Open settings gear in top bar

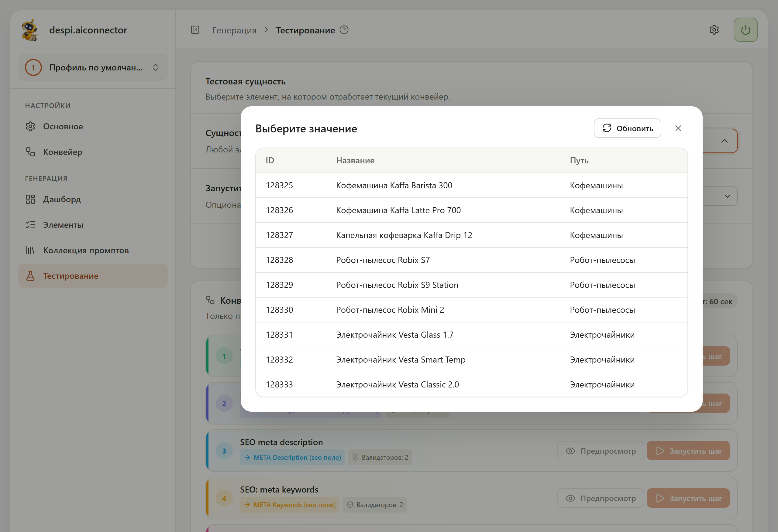[x=714, y=30]
